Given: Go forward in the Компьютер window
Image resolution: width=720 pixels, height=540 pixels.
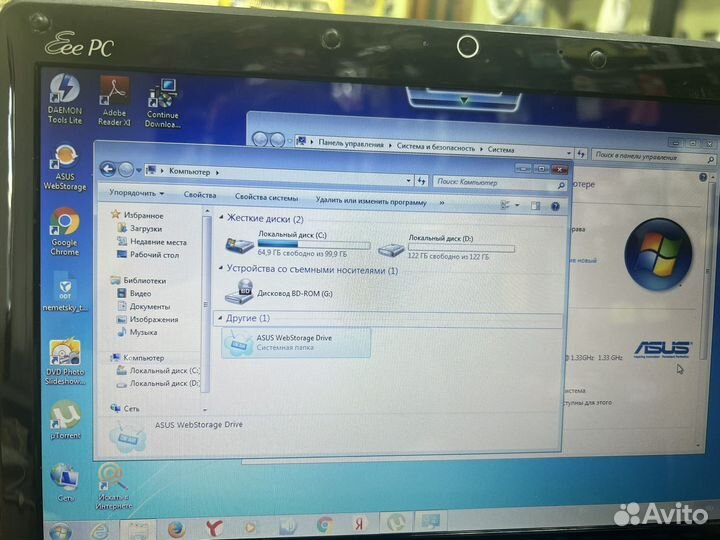Looking at the screenshot, I should pyautogui.click(x=126, y=170).
